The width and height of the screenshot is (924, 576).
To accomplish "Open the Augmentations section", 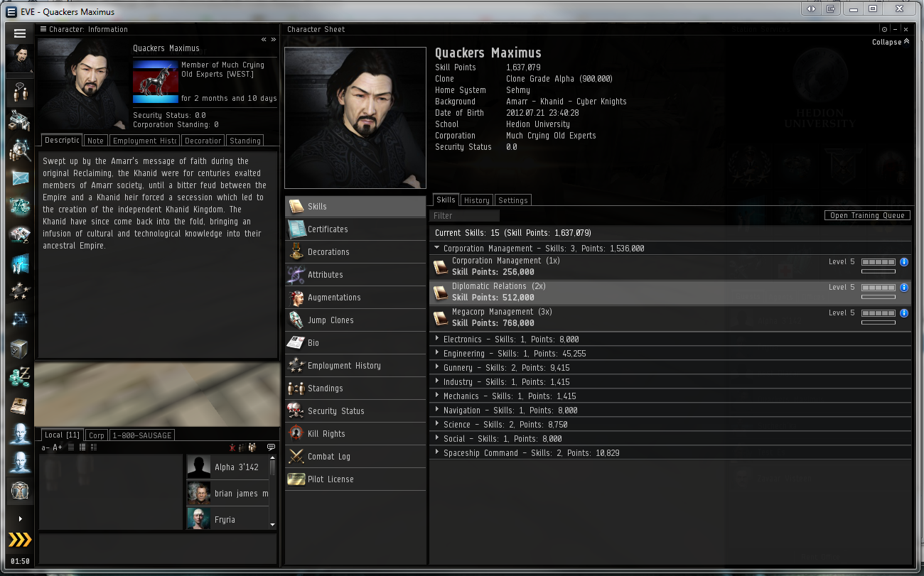I will click(x=355, y=297).
